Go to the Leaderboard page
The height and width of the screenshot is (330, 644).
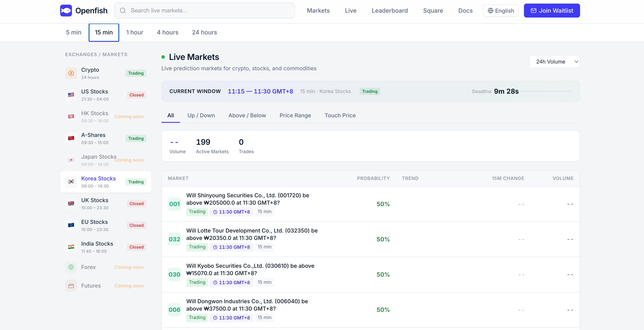pos(390,11)
